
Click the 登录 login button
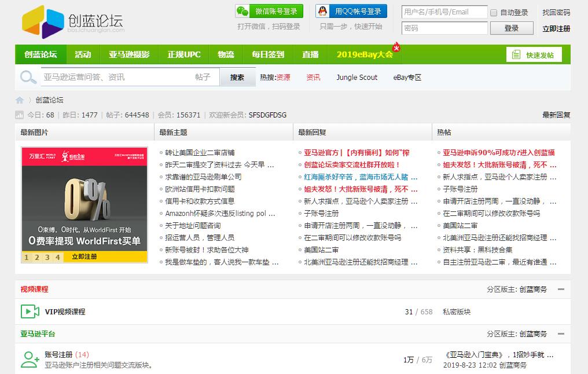[511, 28]
